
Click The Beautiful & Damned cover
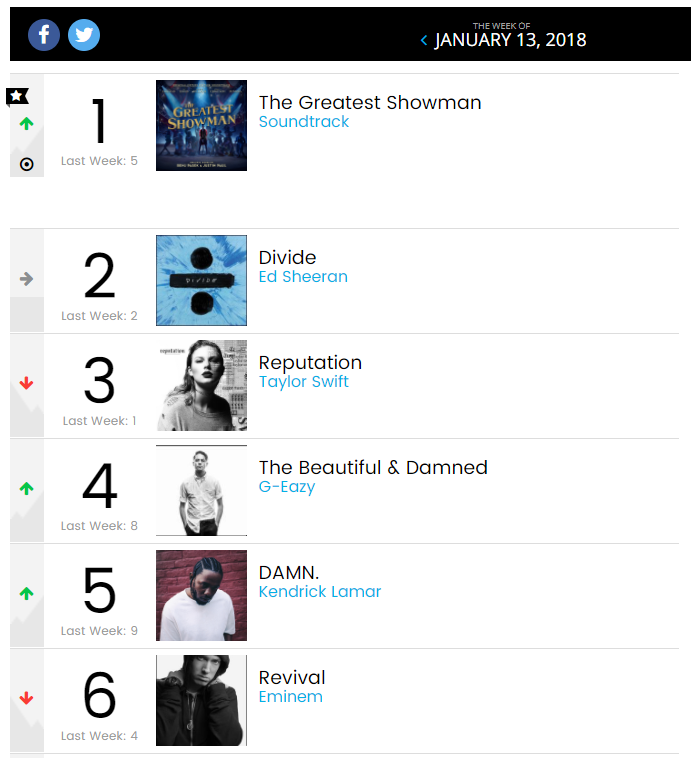pos(201,490)
